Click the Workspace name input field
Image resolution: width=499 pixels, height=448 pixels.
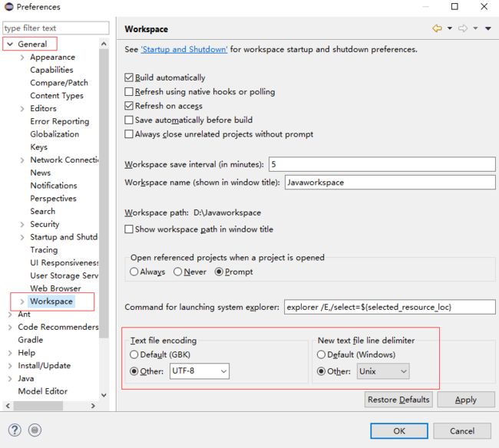click(390, 182)
